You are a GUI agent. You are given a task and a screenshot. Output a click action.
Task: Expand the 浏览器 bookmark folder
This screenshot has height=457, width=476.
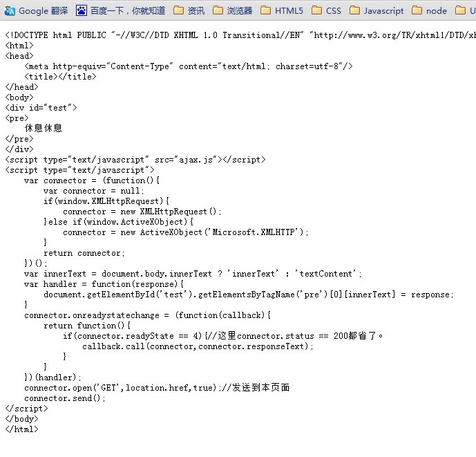[232, 10]
